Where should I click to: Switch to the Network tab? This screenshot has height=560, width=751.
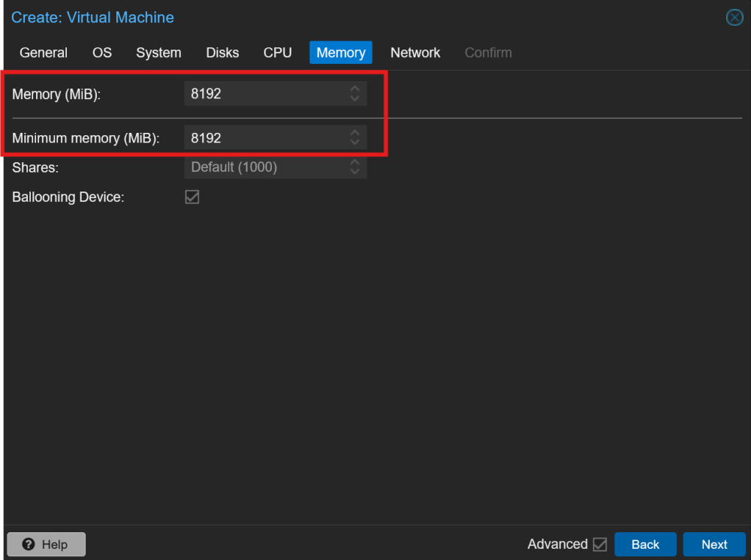click(415, 53)
